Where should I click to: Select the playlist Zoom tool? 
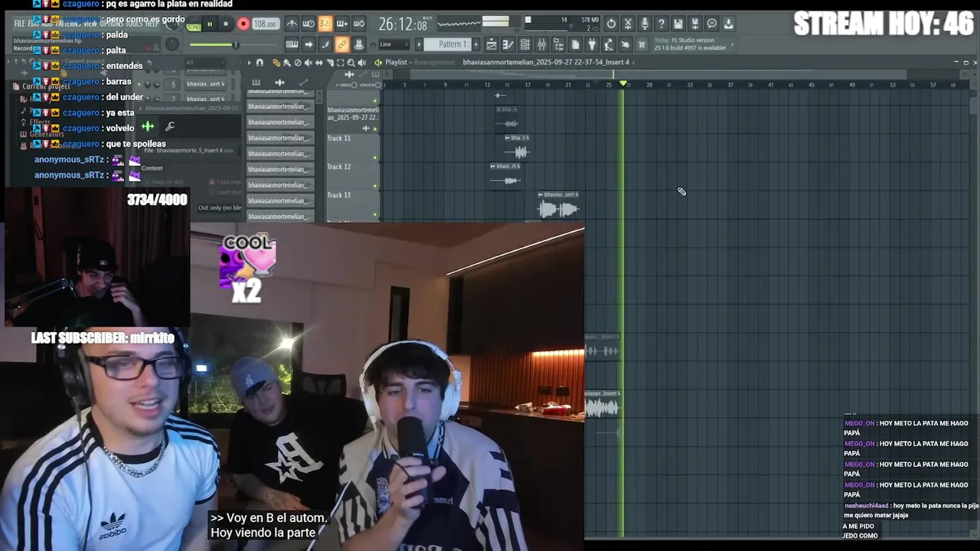pyautogui.click(x=351, y=63)
